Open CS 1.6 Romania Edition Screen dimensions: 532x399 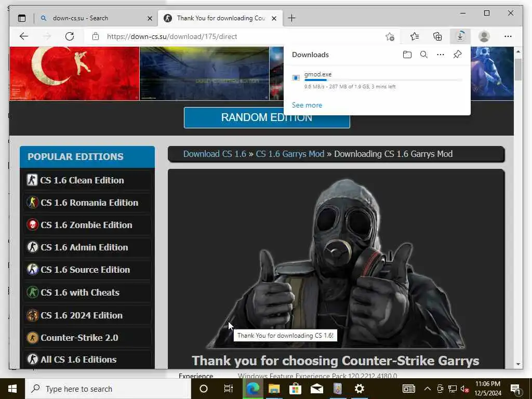click(x=87, y=203)
